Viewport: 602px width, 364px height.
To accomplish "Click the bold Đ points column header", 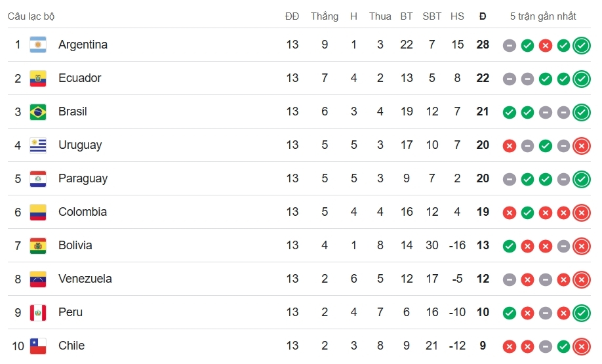I will [x=483, y=16].
